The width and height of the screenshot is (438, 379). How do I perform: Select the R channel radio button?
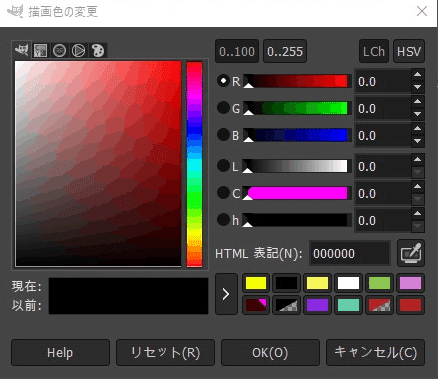pos(223,81)
